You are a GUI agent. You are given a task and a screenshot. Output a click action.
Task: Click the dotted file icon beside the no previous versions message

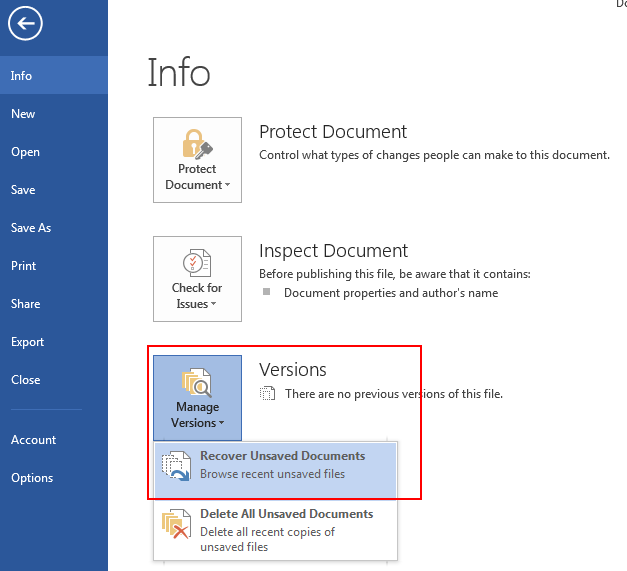coord(267,393)
